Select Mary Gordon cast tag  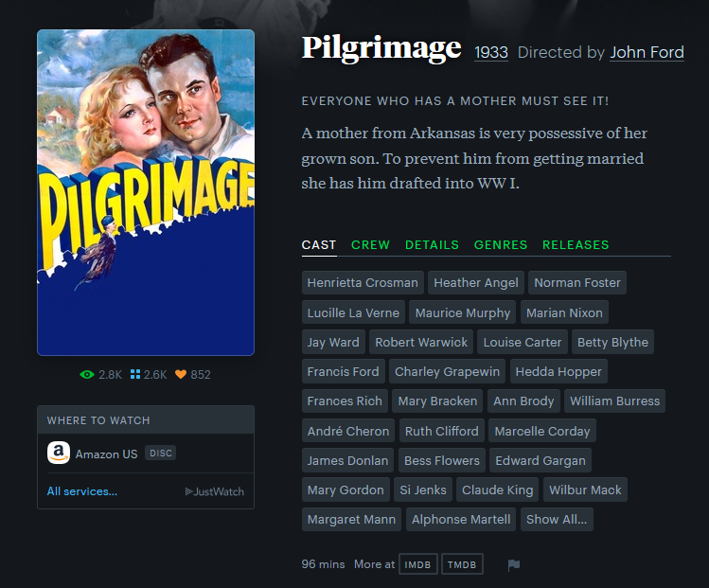pos(346,490)
